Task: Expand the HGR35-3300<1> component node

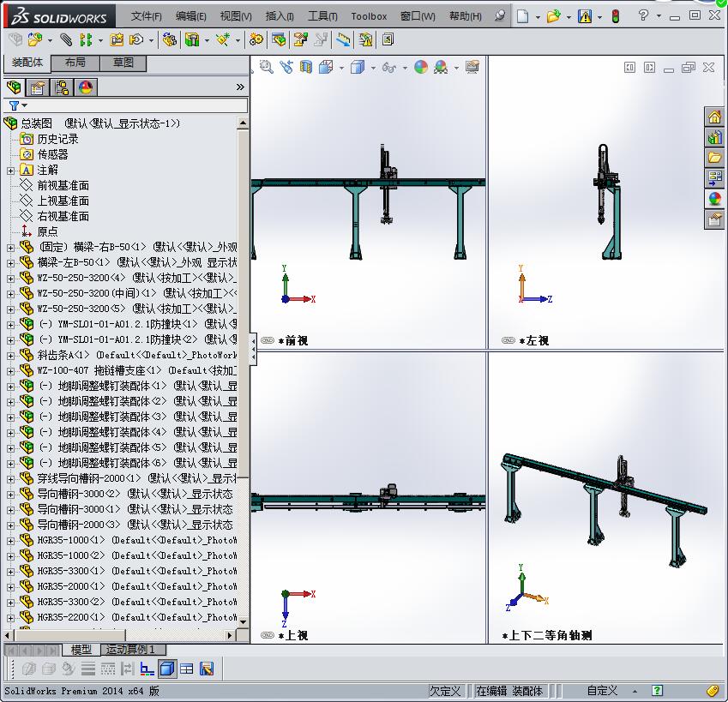Action: click(10, 572)
